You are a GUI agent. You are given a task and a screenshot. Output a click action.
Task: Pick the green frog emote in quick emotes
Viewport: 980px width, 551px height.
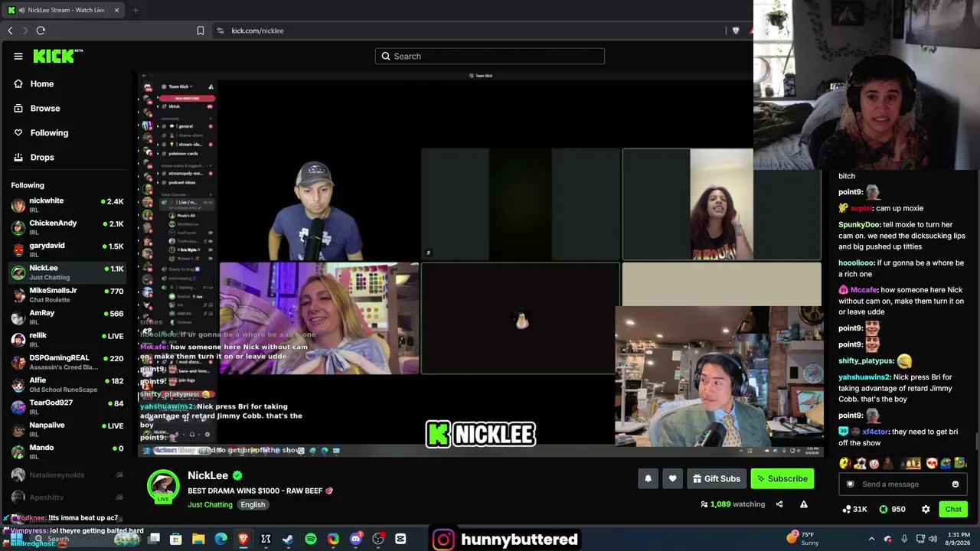[946, 463]
